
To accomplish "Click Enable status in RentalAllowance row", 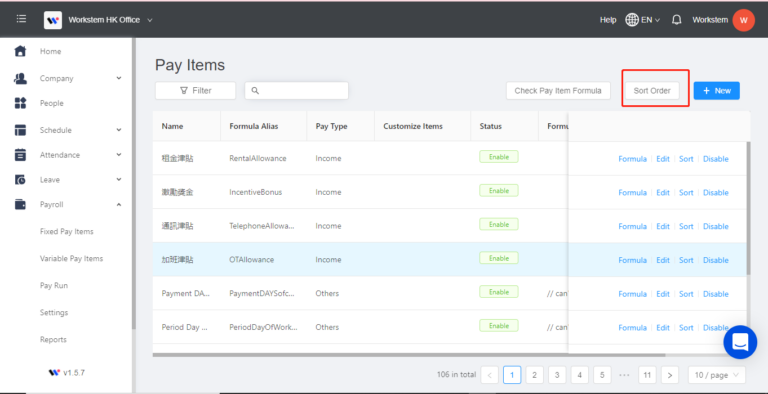I will pyautogui.click(x=499, y=157).
